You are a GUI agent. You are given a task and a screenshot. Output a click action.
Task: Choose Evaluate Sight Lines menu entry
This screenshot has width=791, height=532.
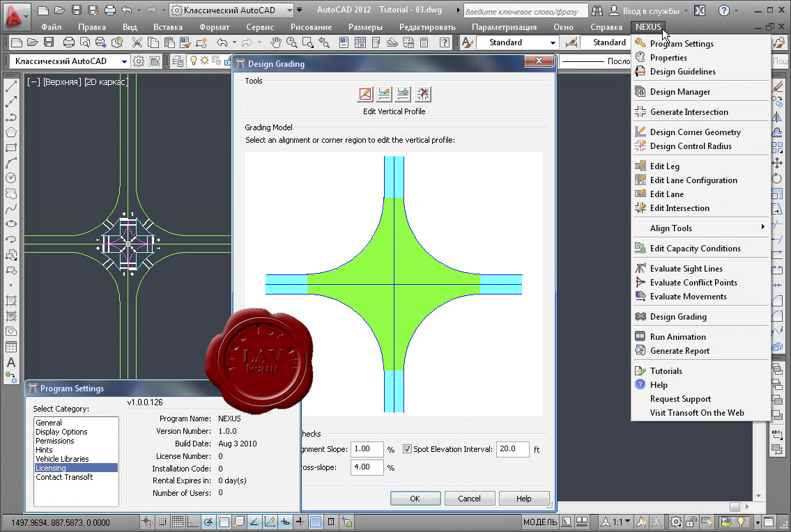pos(700,269)
